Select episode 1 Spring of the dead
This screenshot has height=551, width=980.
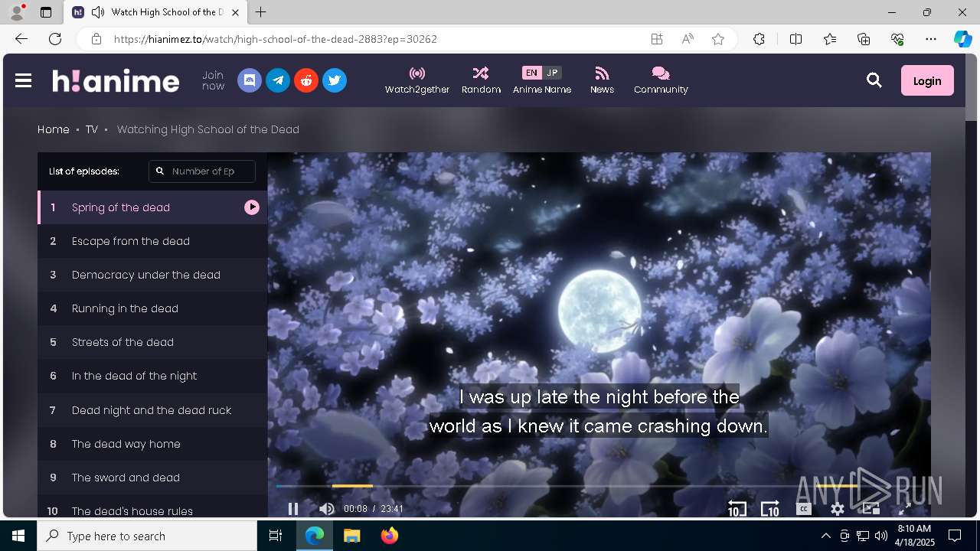pyautogui.click(x=152, y=207)
